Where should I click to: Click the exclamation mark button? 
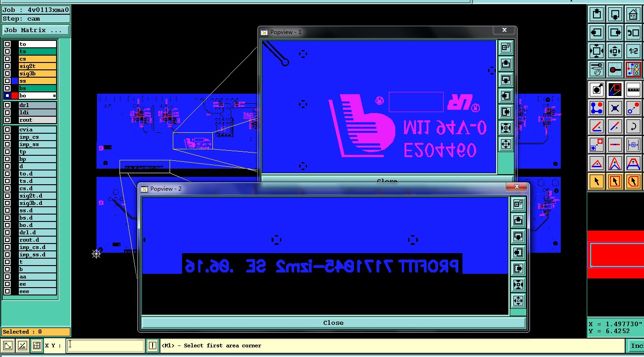pyautogui.click(x=153, y=346)
